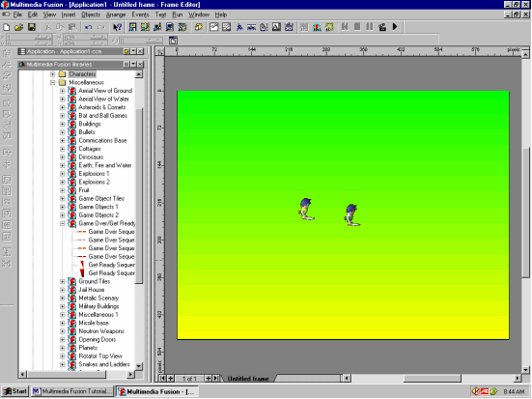Click the first system tray icon
Image resolution: width=532 pixels, height=399 pixels.
[x=476, y=392]
